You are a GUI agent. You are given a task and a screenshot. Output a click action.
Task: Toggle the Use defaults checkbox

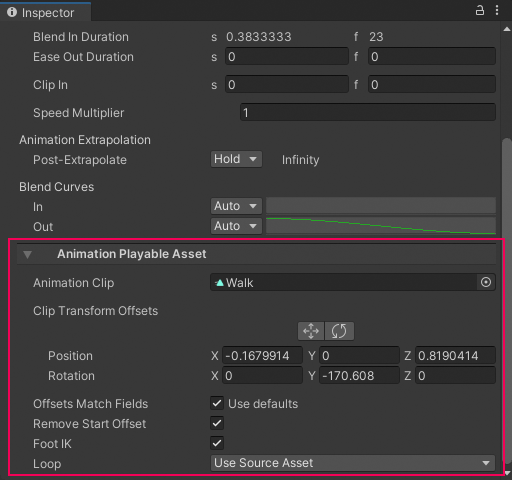pyautogui.click(x=217, y=403)
